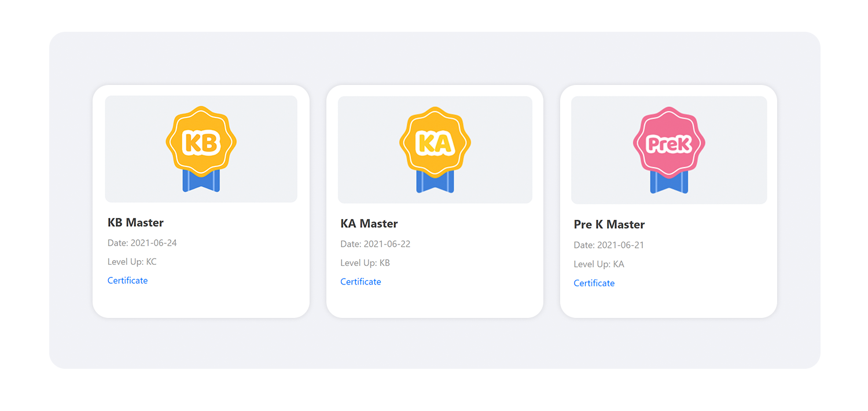Click the "Level Up: KB" label
Screen dimensions: 868x411
point(365,262)
